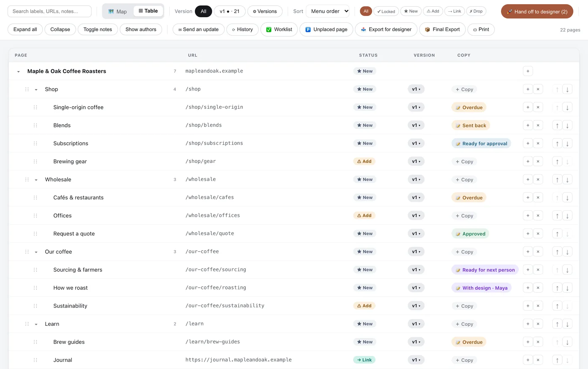Image resolution: width=588 pixels, height=369 pixels.
Task: Grab the drag handle for Wholesale
Action: click(27, 179)
